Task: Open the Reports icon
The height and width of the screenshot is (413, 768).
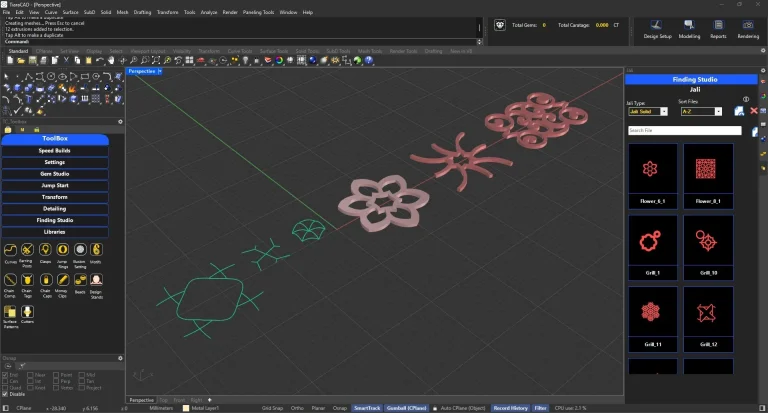Action: pos(718,24)
